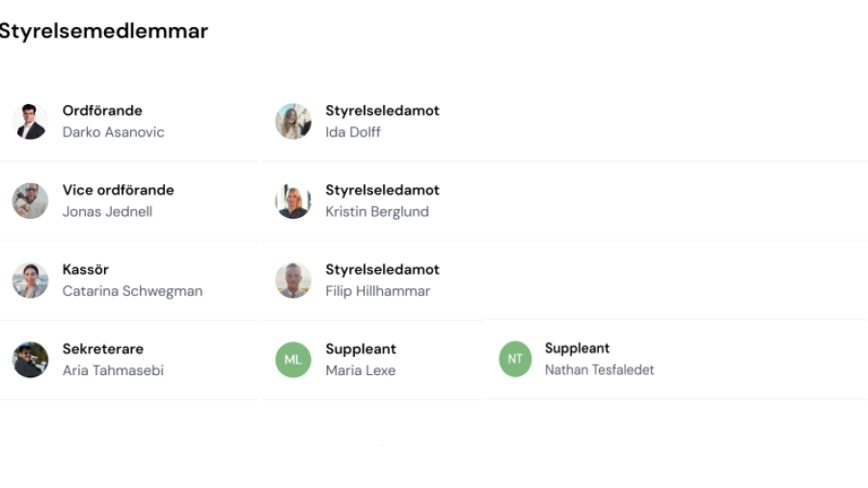Click the Styrelsemedlemmar heading

coord(103,31)
